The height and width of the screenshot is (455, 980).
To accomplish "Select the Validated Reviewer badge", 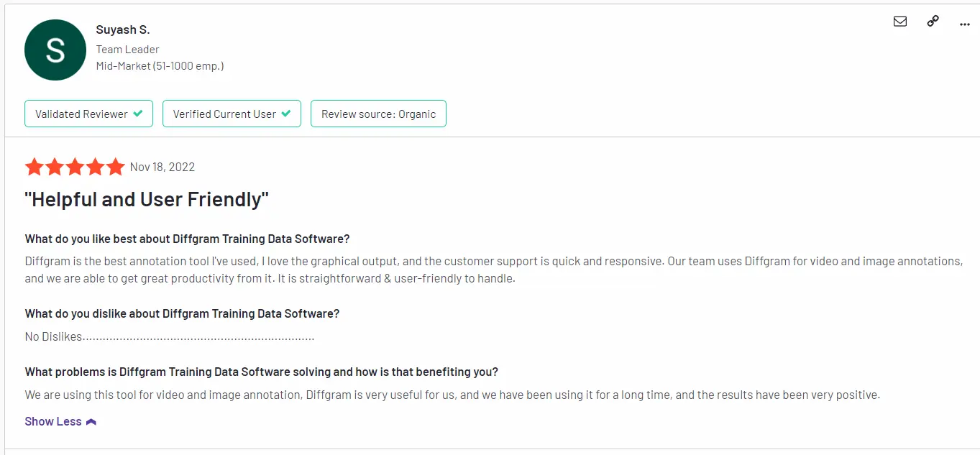I will click(x=88, y=114).
